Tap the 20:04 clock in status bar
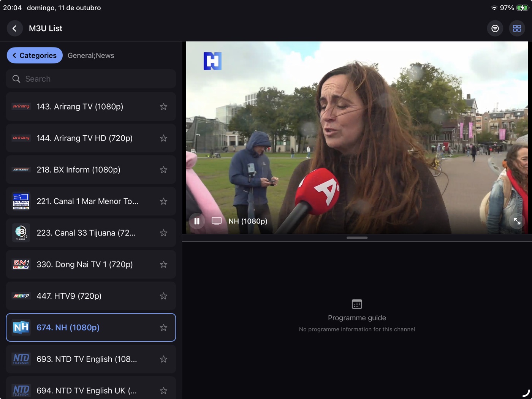 point(12,8)
